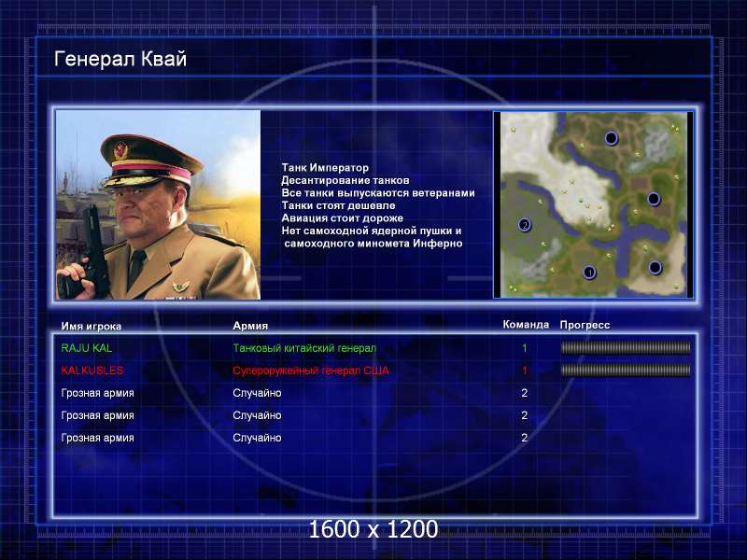Click start position marker 1 on minimap
This screenshot has height=560, width=747.
pos(589,273)
